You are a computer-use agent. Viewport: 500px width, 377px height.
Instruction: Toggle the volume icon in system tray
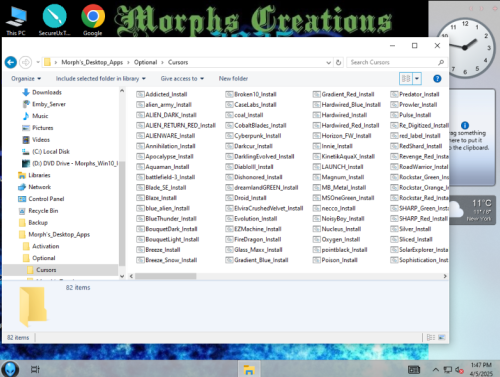pos(459,370)
